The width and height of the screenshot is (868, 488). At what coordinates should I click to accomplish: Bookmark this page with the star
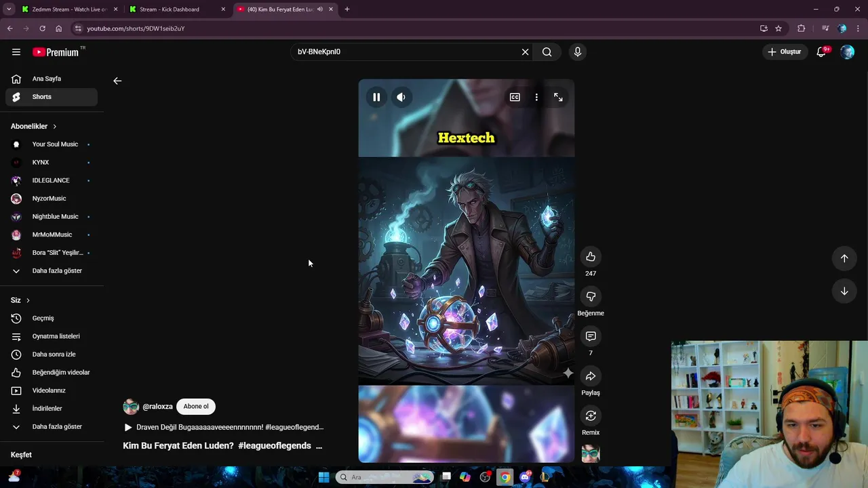778,28
